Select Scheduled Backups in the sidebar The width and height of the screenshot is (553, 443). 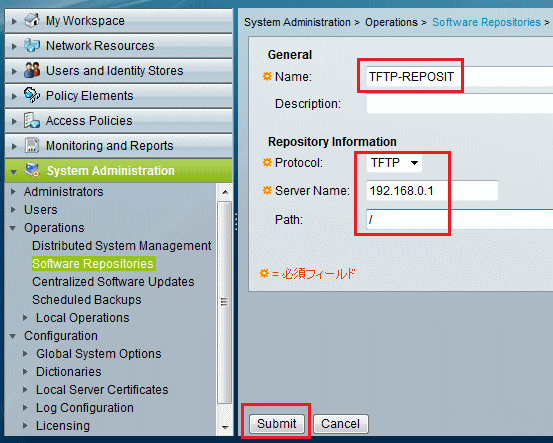tap(87, 299)
